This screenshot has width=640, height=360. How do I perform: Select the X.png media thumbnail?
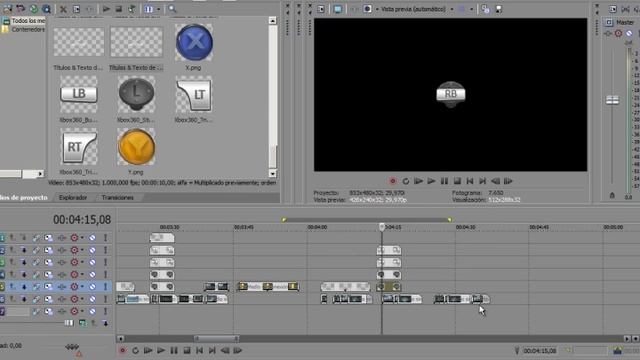tap(194, 42)
